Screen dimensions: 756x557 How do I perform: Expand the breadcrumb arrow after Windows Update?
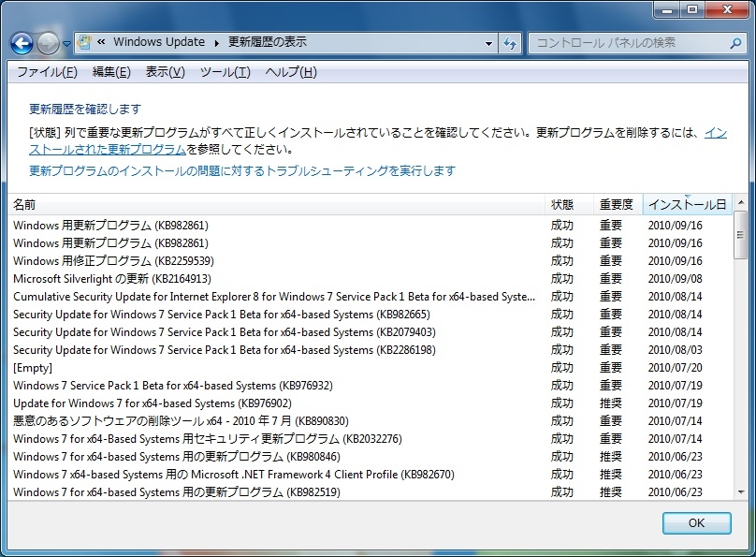[x=216, y=43]
